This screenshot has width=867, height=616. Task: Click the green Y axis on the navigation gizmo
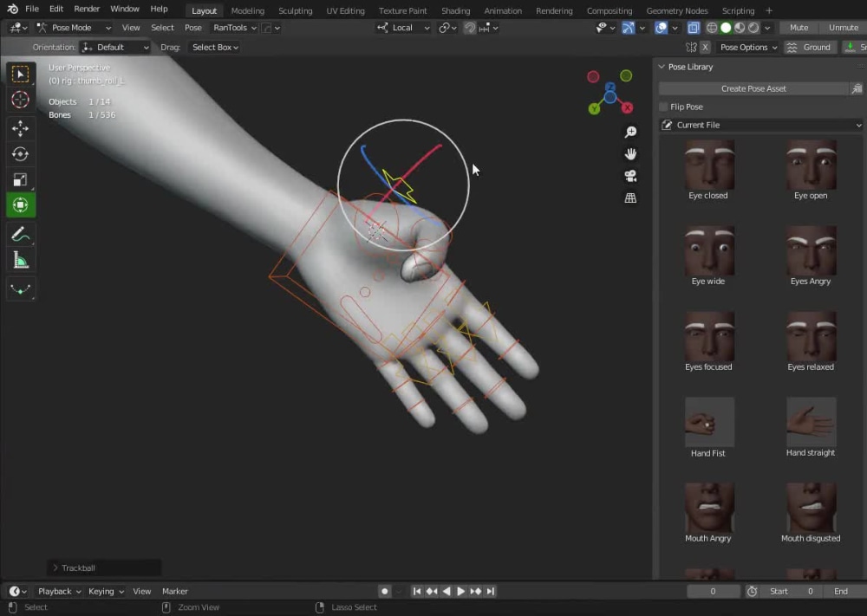[x=595, y=108]
